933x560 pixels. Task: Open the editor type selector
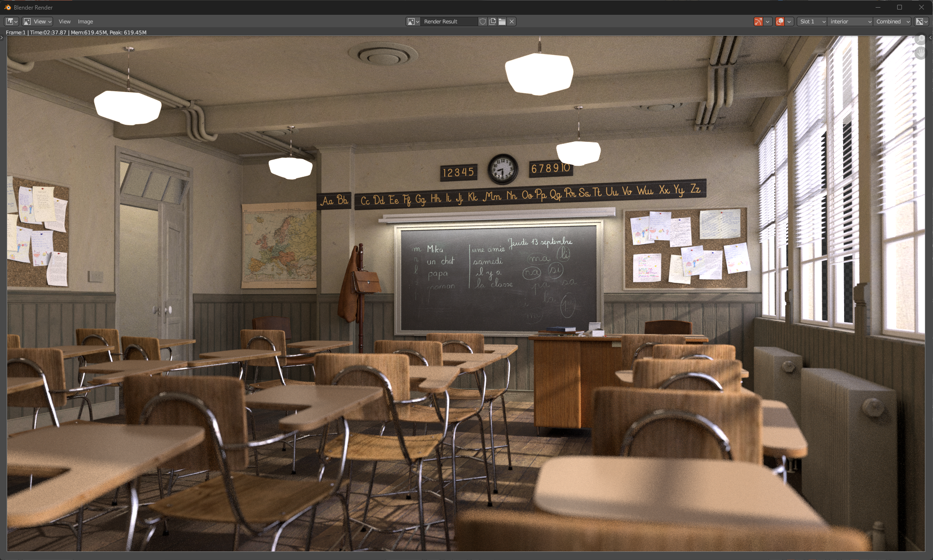pyautogui.click(x=11, y=22)
